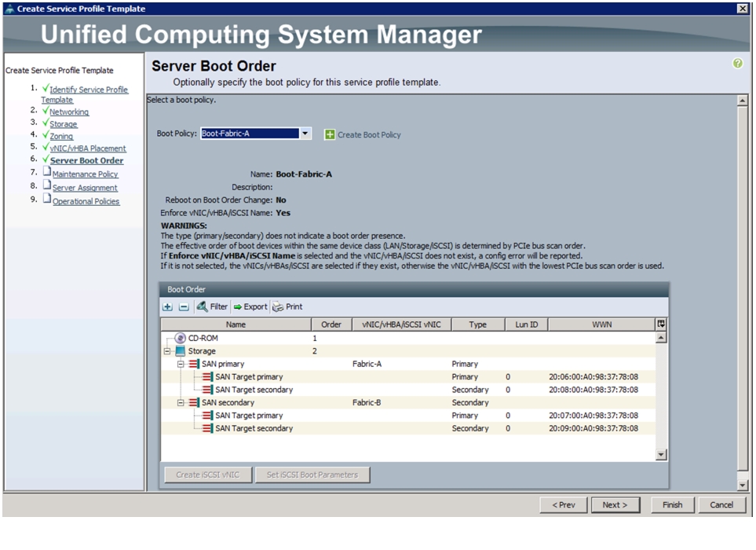Go to the vNIC/vHBA Placement step

(88, 148)
